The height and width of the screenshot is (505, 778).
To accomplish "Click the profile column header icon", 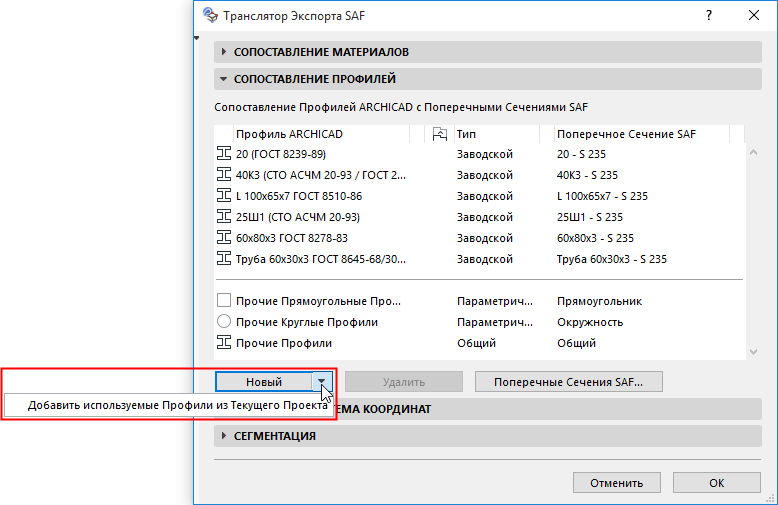I will (440, 134).
